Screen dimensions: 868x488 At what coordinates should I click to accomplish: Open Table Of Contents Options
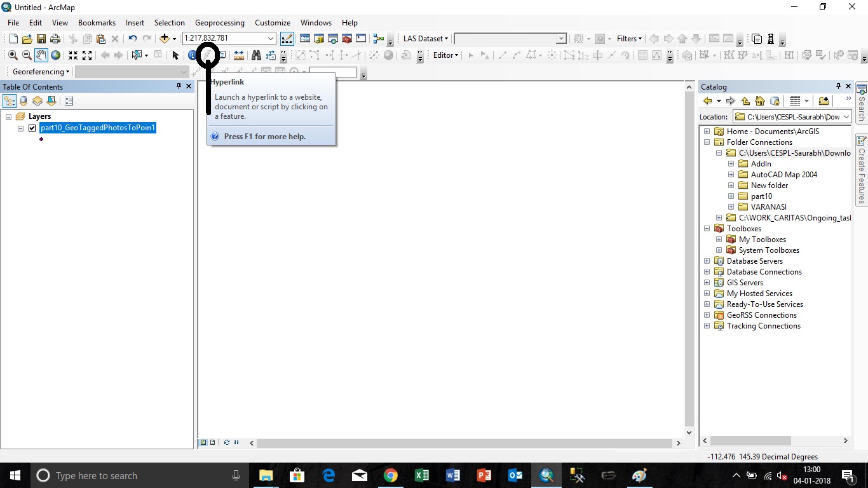[x=69, y=101]
